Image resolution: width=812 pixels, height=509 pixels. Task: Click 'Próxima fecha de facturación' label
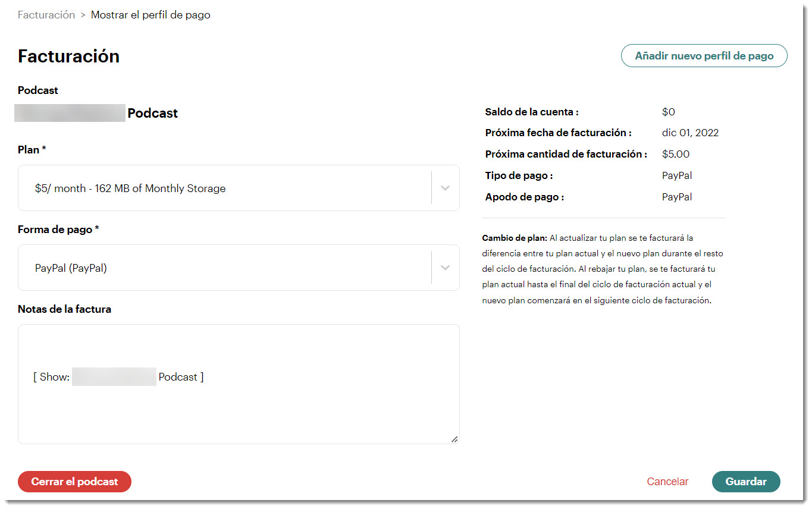click(x=558, y=133)
